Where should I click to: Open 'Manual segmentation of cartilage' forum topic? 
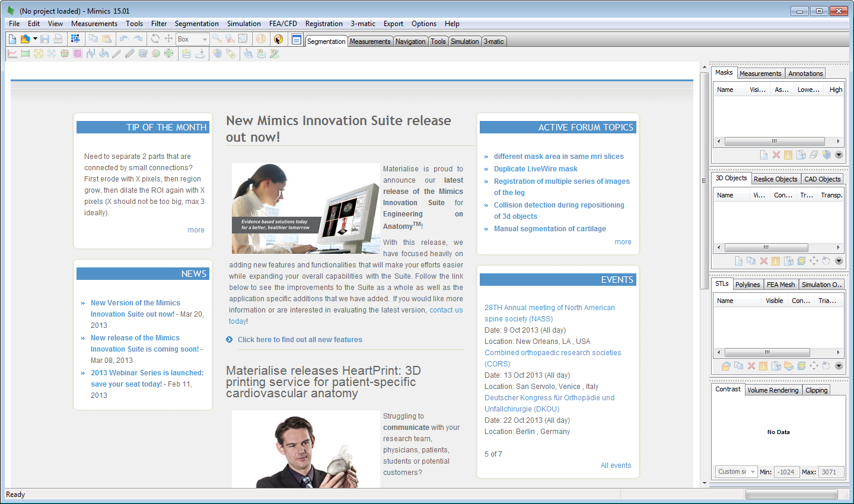point(550,229)
